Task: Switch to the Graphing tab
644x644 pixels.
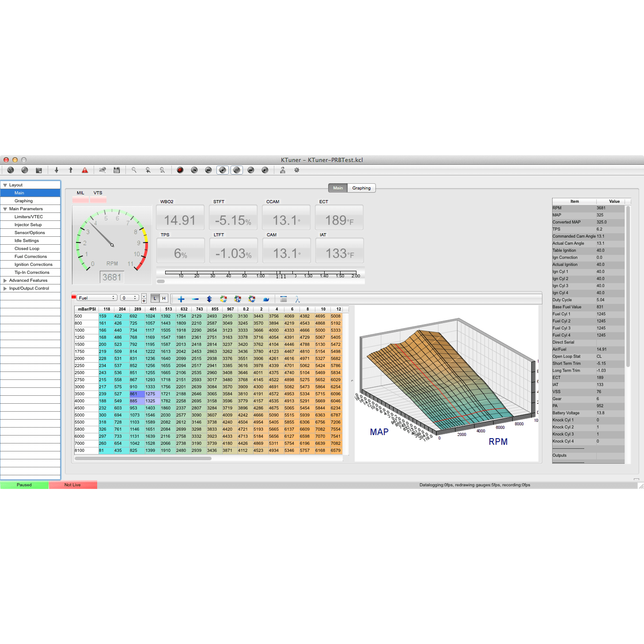Action: 361,188
